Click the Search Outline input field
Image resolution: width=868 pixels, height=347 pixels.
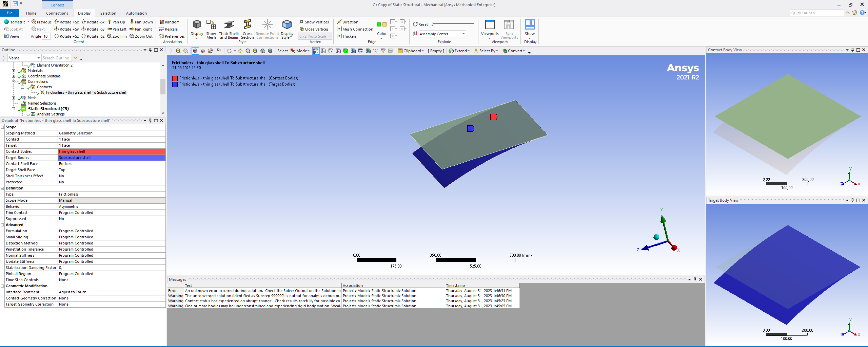tap(56, 58)
